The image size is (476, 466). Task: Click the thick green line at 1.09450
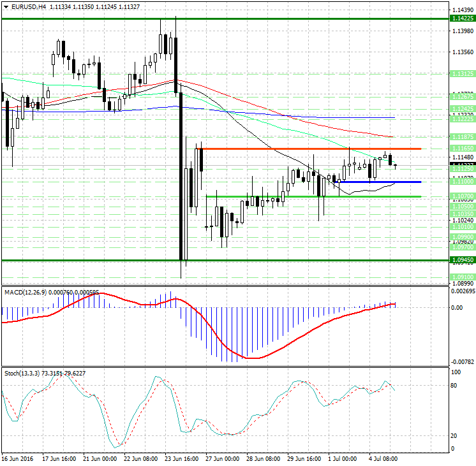click(x=223, y=260)
